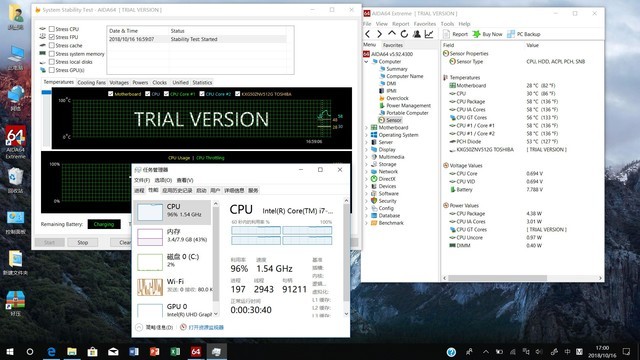Collapse the Computer tree node
The height and width of the screenshot is (360, 640).
pos(366,62)
